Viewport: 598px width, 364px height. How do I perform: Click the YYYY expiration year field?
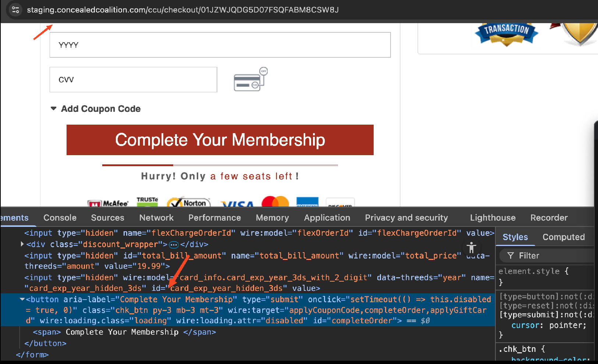[x=220, y=45]
